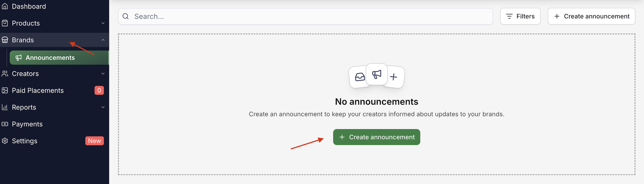Expand the Creators submenu chevron
Image resolution: width=644 pixels, height=184 pixels.
pos(103,74)
